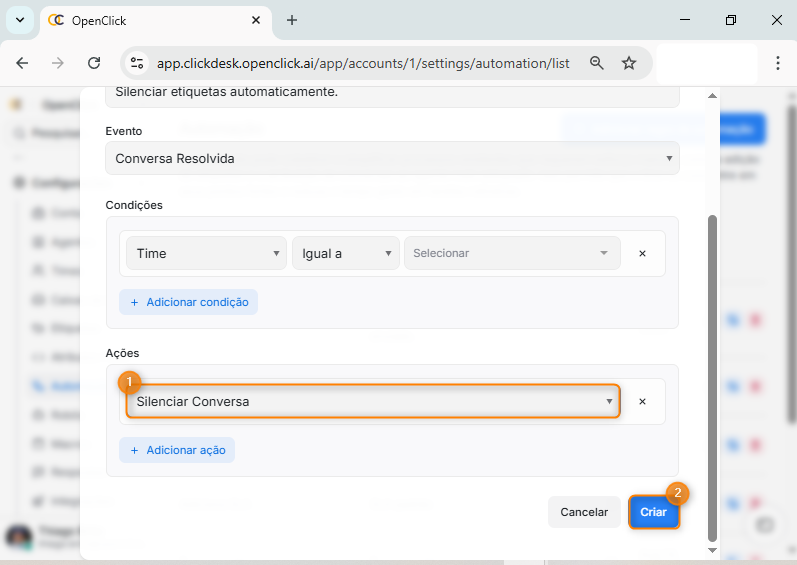The height and width of the screenshot is (565, 797).
Task: Open the Igual a operator dropdown
Action: pos(345,254)
